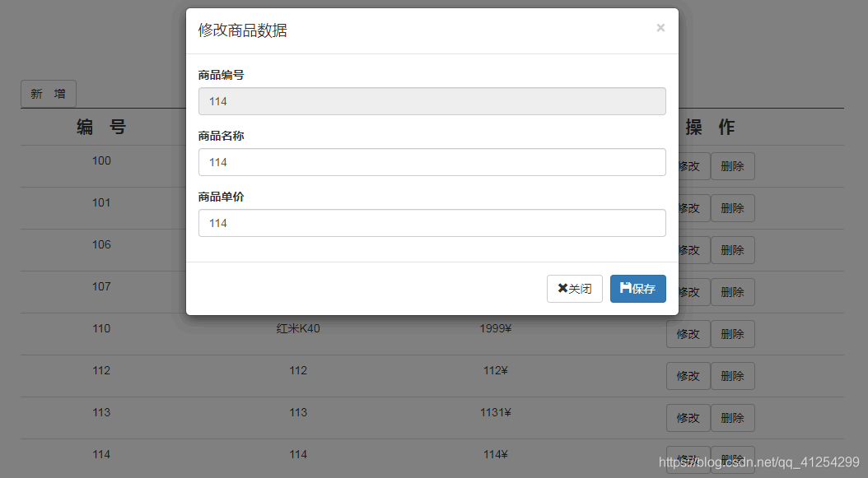The width and height of the screenshot is (868, 478).
Task: Click 删除 for row 110
Action: (732, 334)
